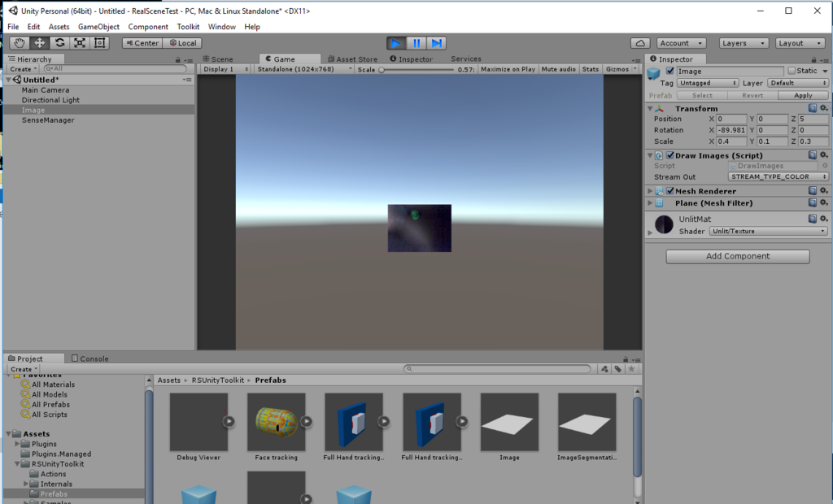Click the favorites star icon in Project panel
The width and height of the screenshot is (833, 504).
click(x=631, y=368)
